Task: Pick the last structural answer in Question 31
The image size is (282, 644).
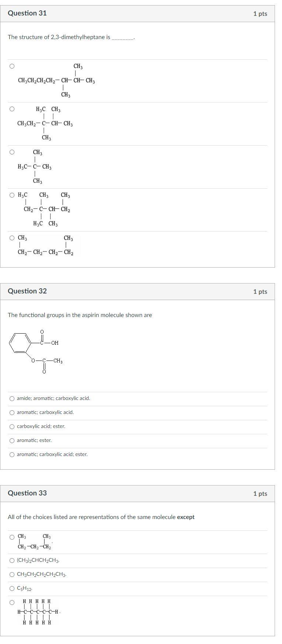Action: pyautogui.click(x=11, y=237)
